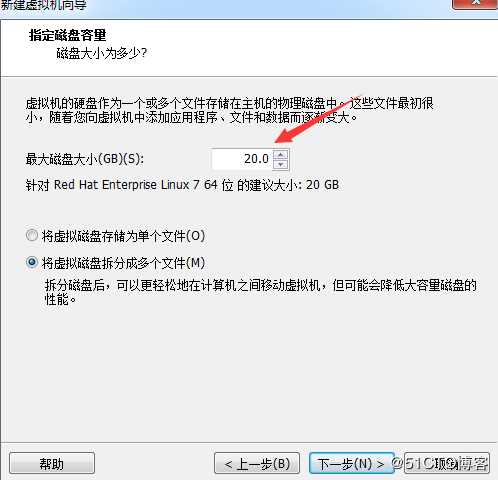Go back with the 上一步(B) button
Screen dimensions: 498x480
257,463
